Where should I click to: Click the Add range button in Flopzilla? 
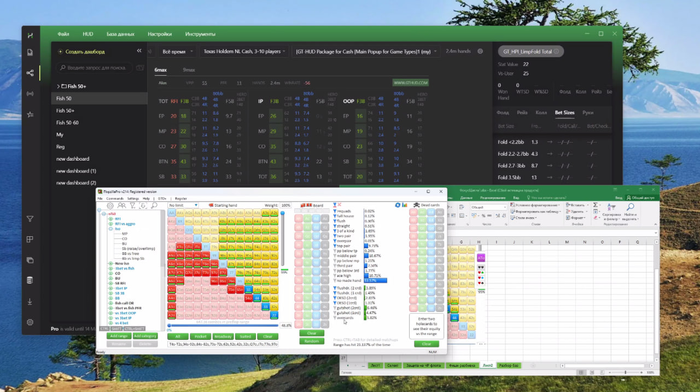119,336
